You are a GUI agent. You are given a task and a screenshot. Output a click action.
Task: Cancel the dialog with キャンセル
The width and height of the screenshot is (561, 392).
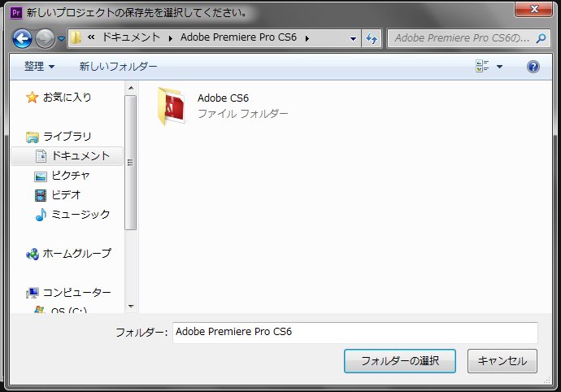tap(502, 361)
